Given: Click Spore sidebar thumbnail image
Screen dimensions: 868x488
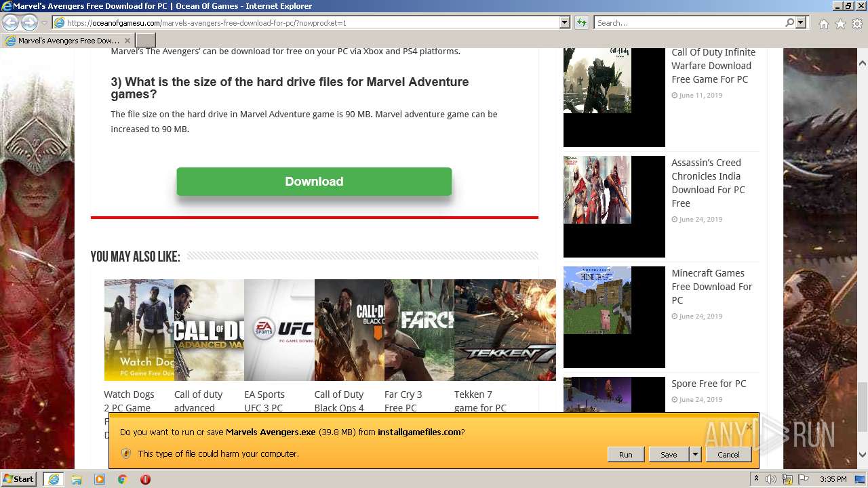Looking at the screenshot, I should tap(614, 394).
